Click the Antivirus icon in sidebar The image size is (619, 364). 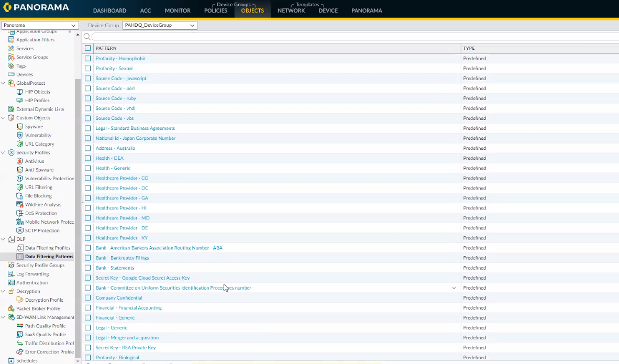[20, 161]
